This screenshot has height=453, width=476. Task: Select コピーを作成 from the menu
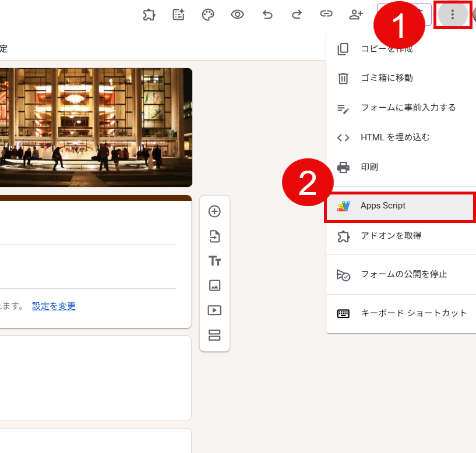point(386,49)
